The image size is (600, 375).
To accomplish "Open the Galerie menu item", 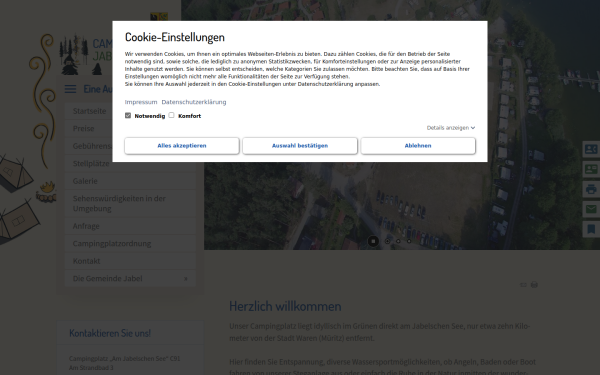I will (130, 181).
